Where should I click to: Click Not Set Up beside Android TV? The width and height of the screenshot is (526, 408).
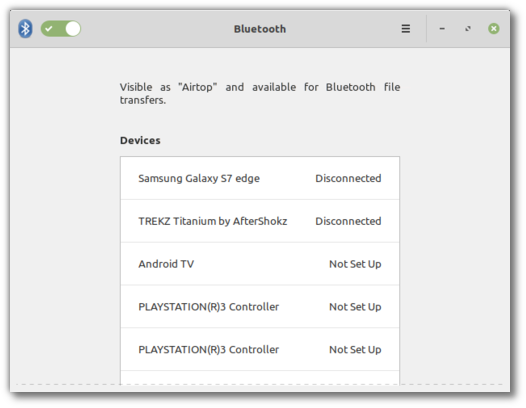click(355, 264)
